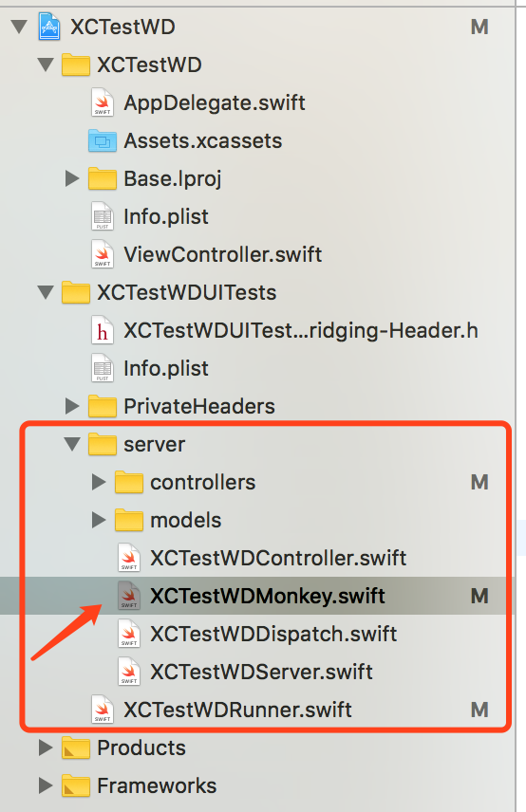Click the XCTestWD project blueprint icon
Viewport: 526px width, 812px height.
tap(49, 27)
